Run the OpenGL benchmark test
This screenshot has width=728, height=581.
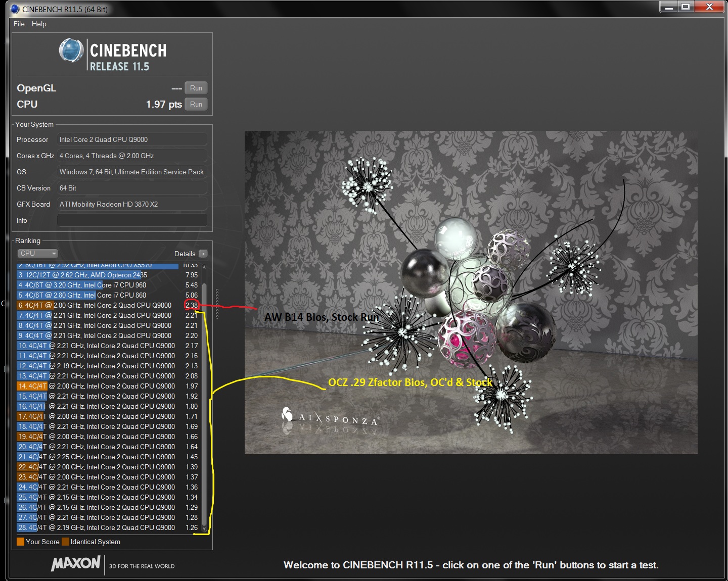pyautogui.click(x=196, y=88)
